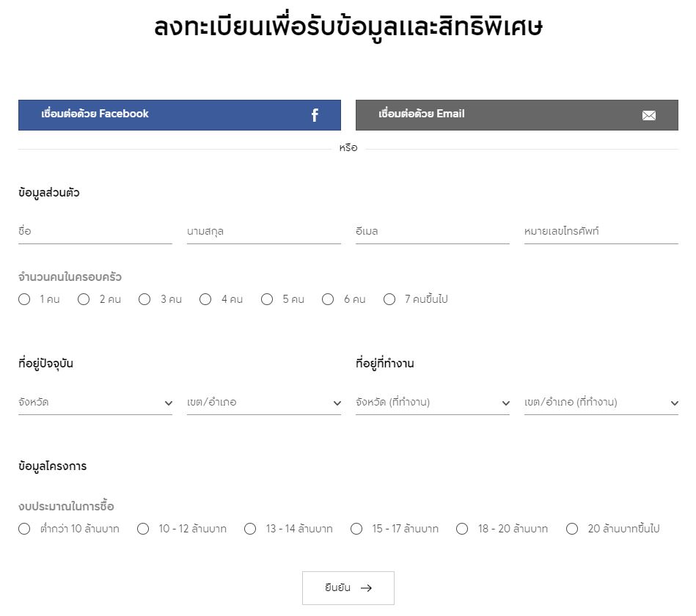Expand เขต/อำเภอ (ที่ทำงาน) dropdown
The width and height of the screenshot is (696, 616).
(x=601, y=403)
